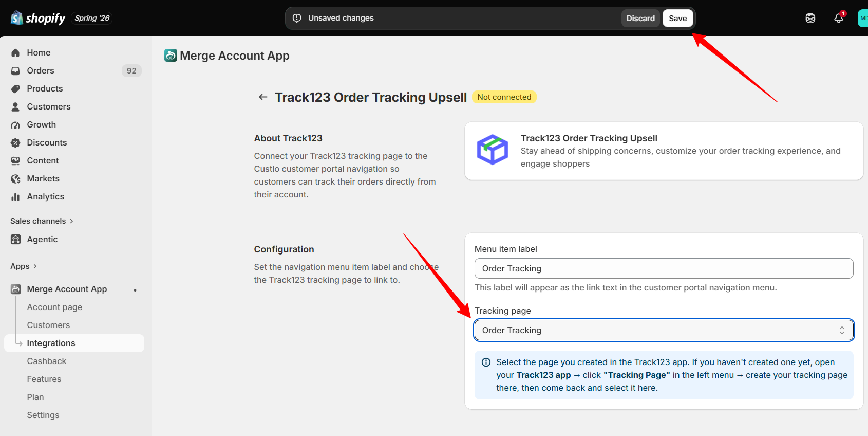Click the Track123 Order Tracking Upsell page title

pos(371,97)
